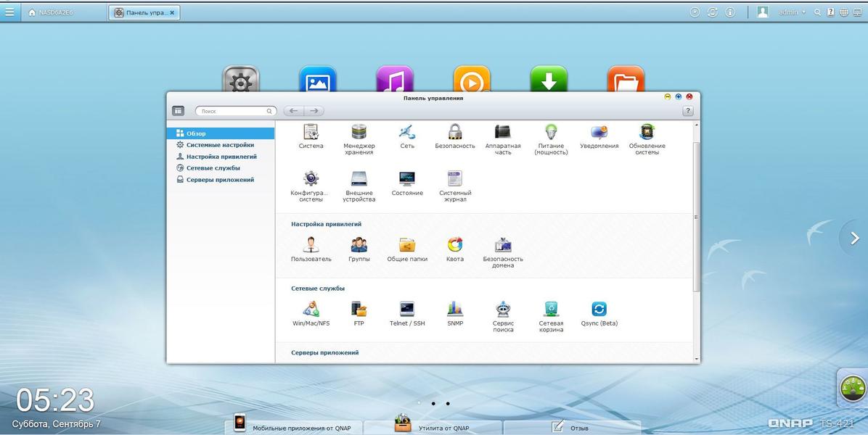Go to next desktop page arrow
This screenshot has height=435, width=868.
[x=854, y=238]
